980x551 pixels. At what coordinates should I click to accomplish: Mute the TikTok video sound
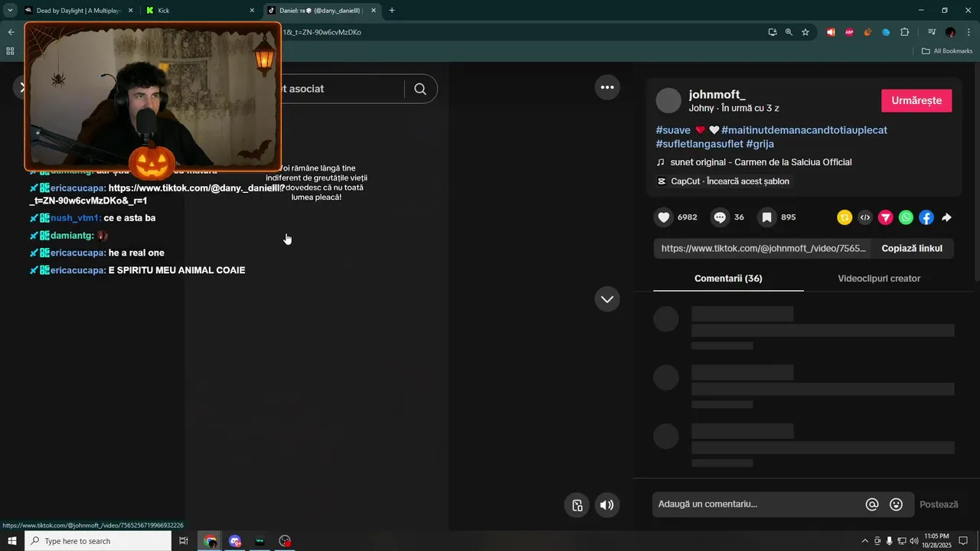click(x=607, y=505)
